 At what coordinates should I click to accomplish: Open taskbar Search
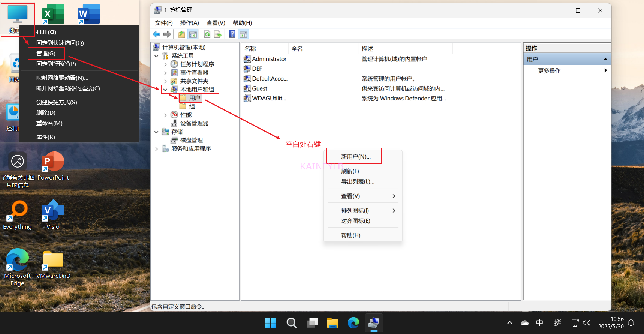(x=291, y=323)
